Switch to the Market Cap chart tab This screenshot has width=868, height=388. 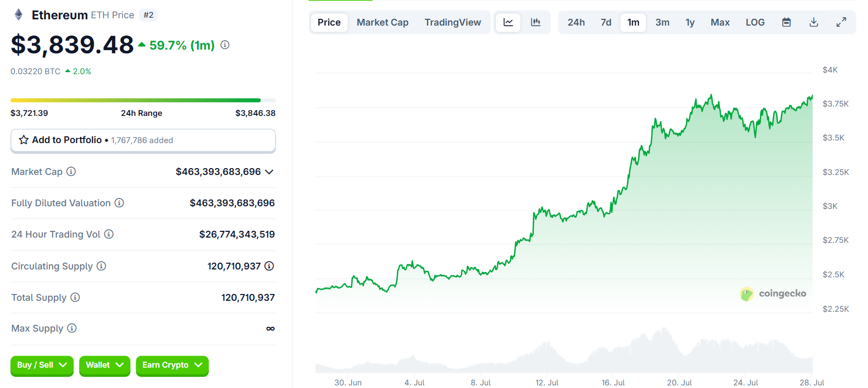click(x=383, y=22)
